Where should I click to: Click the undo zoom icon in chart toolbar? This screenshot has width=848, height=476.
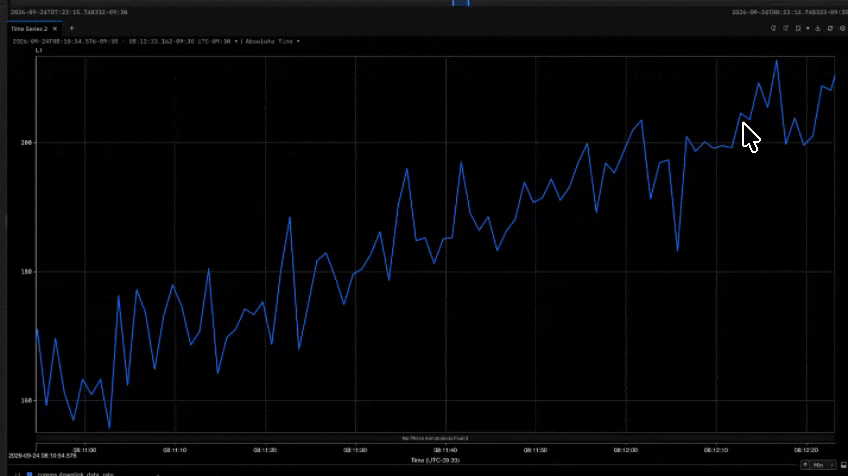point(773,28)
